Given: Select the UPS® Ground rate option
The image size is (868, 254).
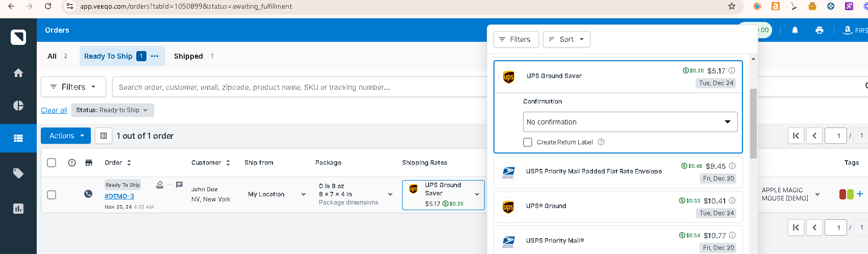Looking at the screenshot, I should coord(618,206).
